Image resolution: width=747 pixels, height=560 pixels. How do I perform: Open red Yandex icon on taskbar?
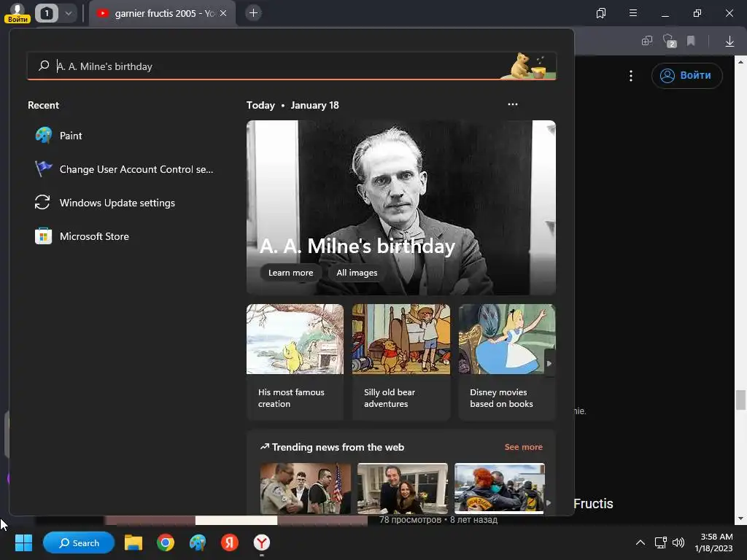coord(230,542)
